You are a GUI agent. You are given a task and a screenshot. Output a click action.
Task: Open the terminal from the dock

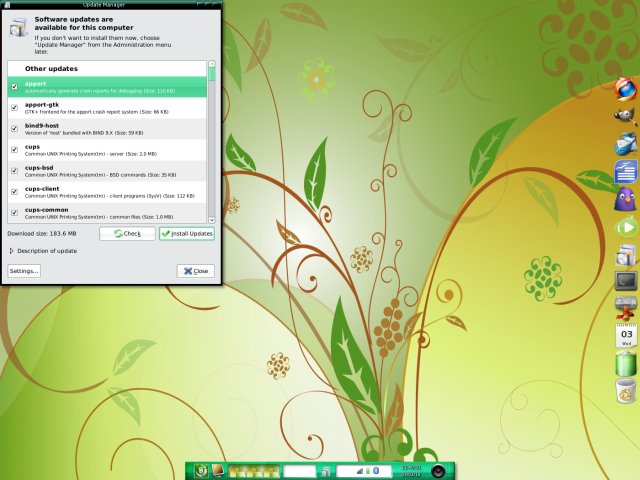(x=626, y=281)
